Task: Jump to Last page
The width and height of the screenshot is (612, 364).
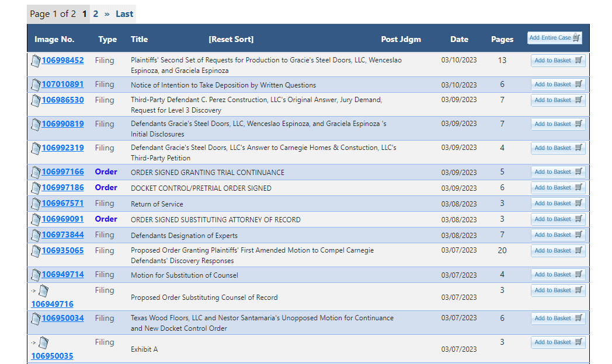Action: click(124, 14)
